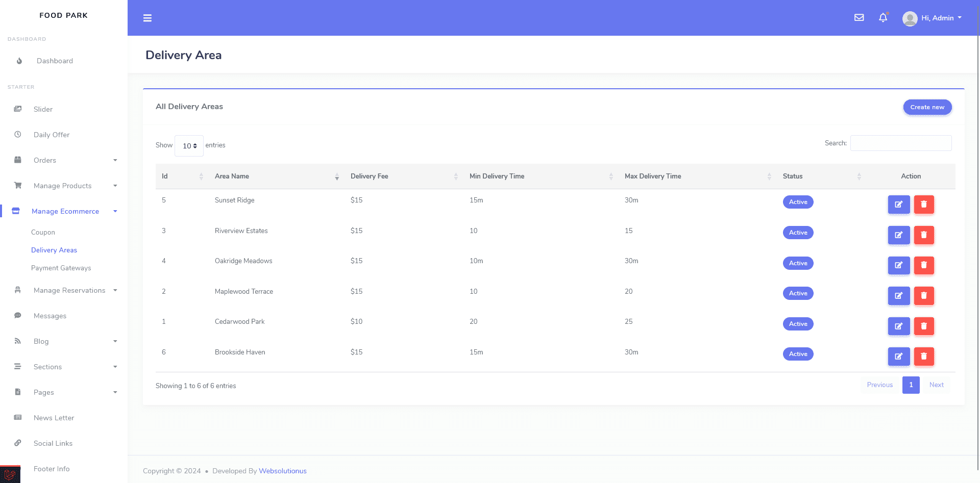Open the Websolutionus footer link
This screenshot has width=980, height=483.
283,471
